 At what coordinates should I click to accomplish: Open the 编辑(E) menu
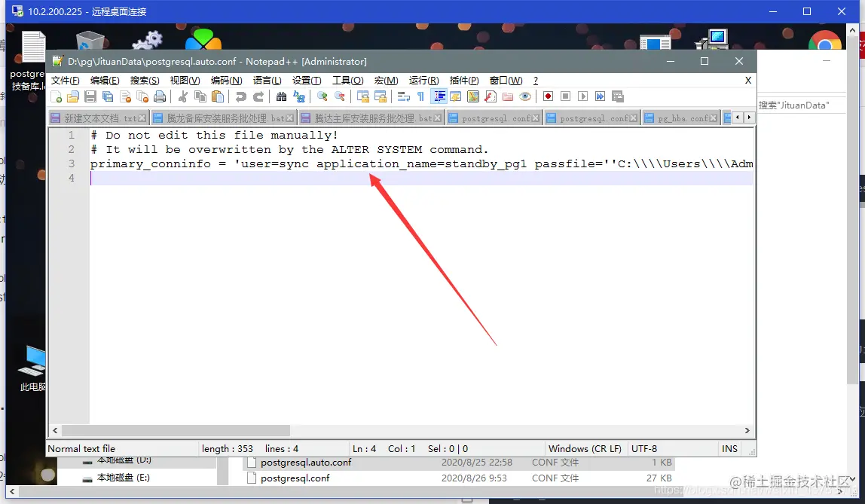(105, 81)
